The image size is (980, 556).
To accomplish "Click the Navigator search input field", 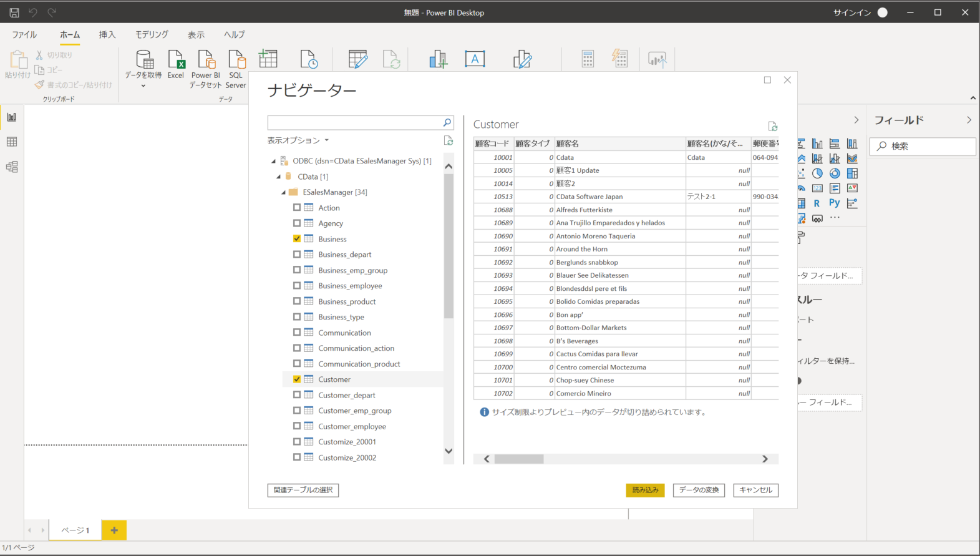I will (354, 122).
